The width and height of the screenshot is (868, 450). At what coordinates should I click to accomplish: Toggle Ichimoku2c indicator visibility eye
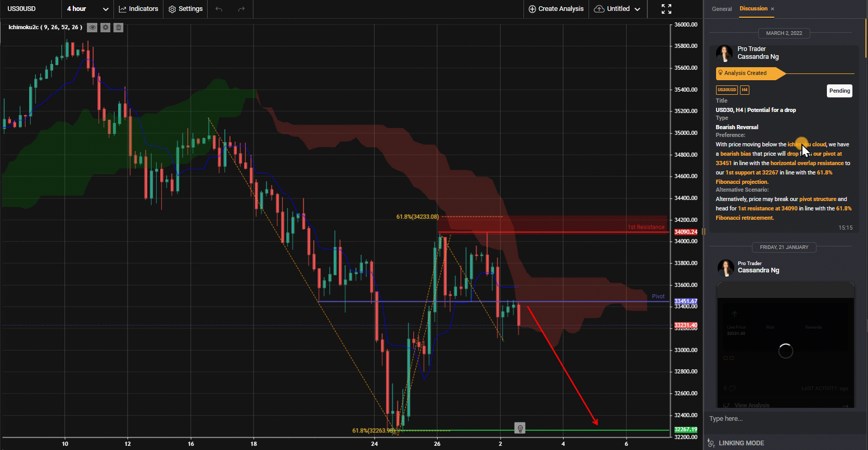tap(92, 28)
